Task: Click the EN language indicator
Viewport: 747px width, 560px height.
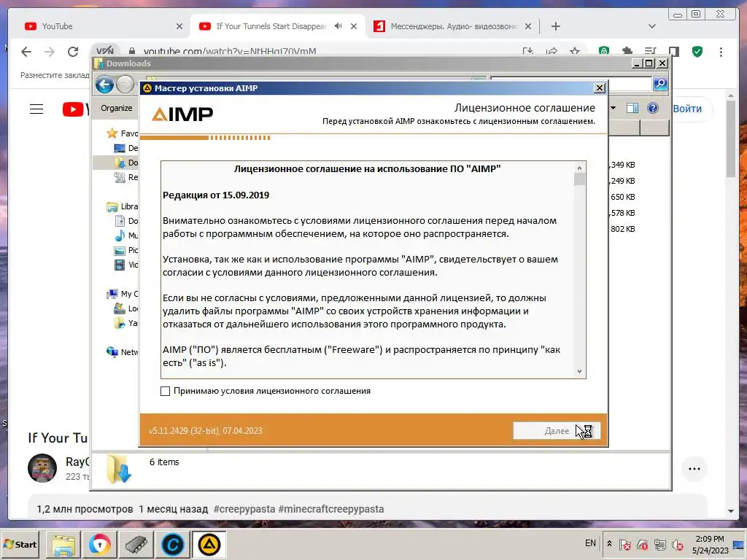Action: coord(590,543)
